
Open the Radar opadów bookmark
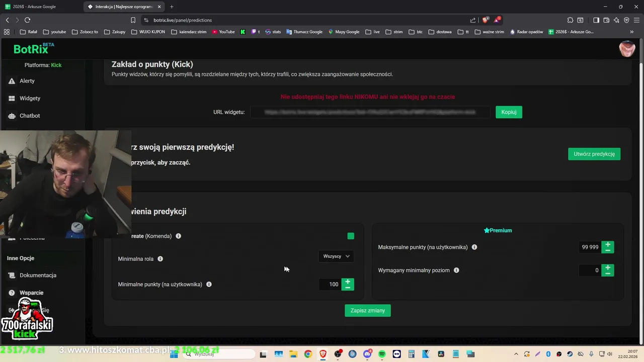pyautogui.click(x=527, y=32)
